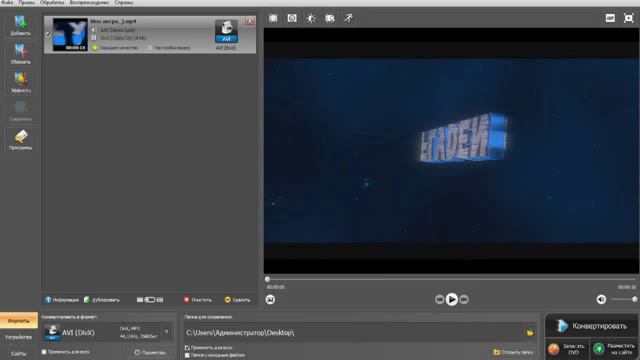640x360 pixels.
Task: Open the Правка menu
Action: point(27,2)
